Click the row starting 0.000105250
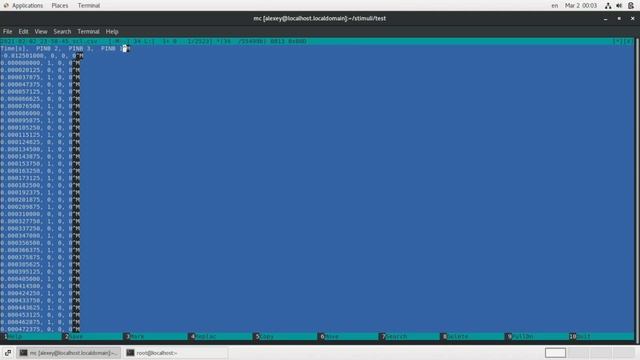 pyautogui.click(x=40, y=128)
